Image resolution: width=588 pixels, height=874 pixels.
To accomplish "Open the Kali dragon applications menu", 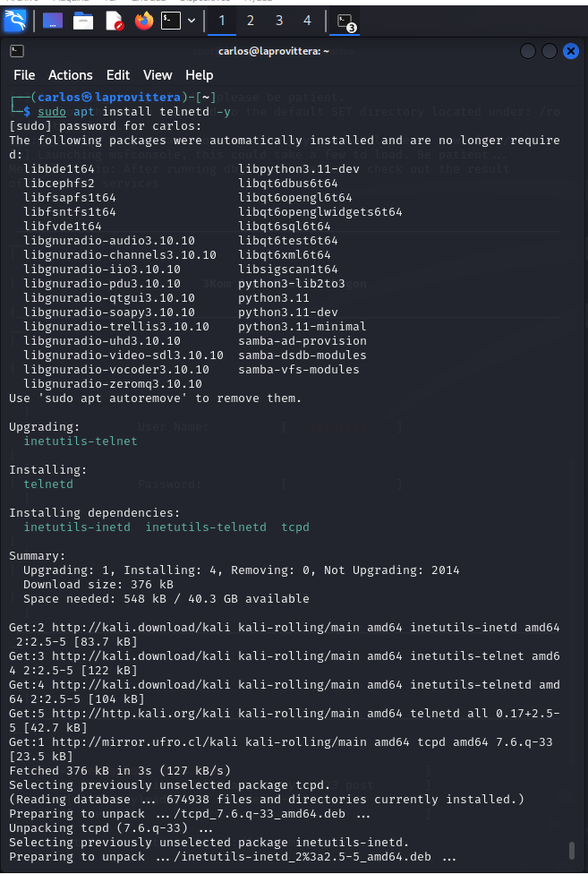I will [x=15, y=21].
